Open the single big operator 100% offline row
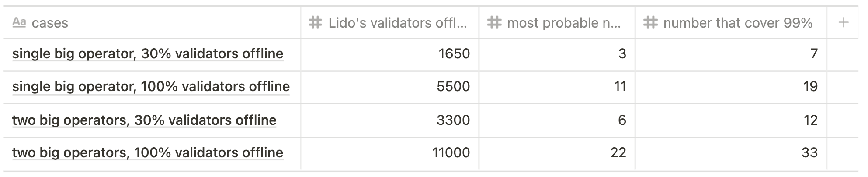The image size is (868, 177). (x=151, y=87)
